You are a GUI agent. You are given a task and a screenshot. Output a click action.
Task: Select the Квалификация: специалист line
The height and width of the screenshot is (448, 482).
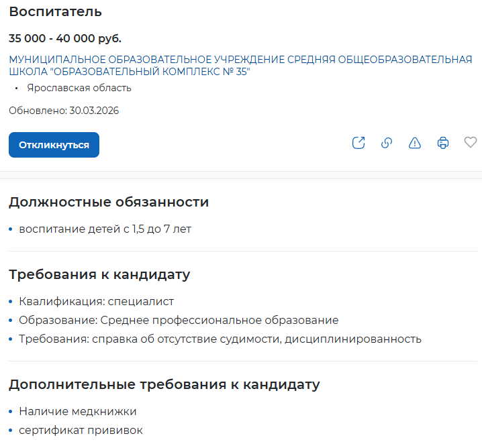[96, 302]
